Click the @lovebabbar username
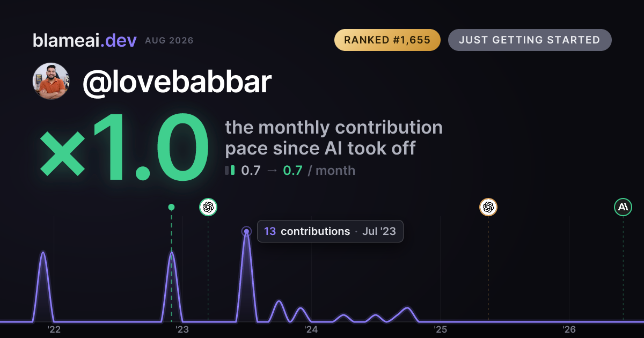Viewport: 644px width, 338px height. 177,82
